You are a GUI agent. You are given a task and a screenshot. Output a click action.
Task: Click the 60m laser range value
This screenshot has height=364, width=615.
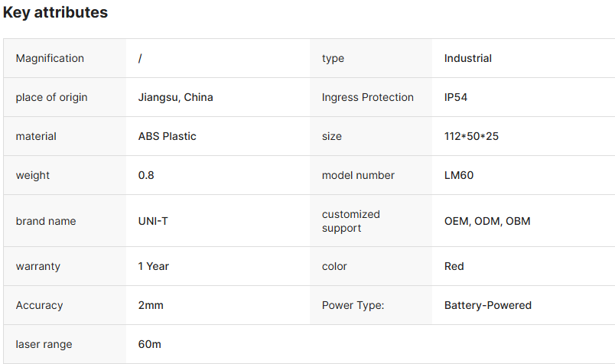pos(149,344)
